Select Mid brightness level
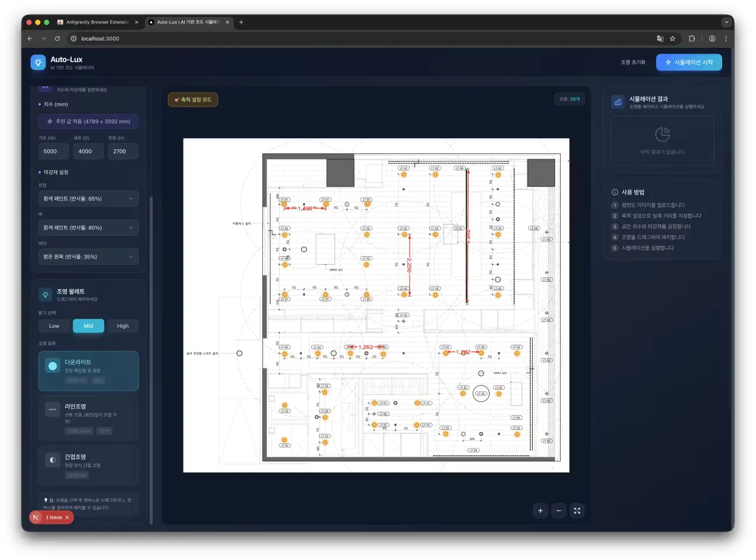 coord(89,326)
